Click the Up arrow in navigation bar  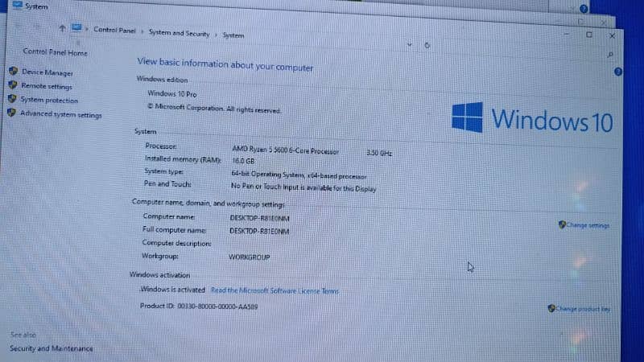(62, 28)
